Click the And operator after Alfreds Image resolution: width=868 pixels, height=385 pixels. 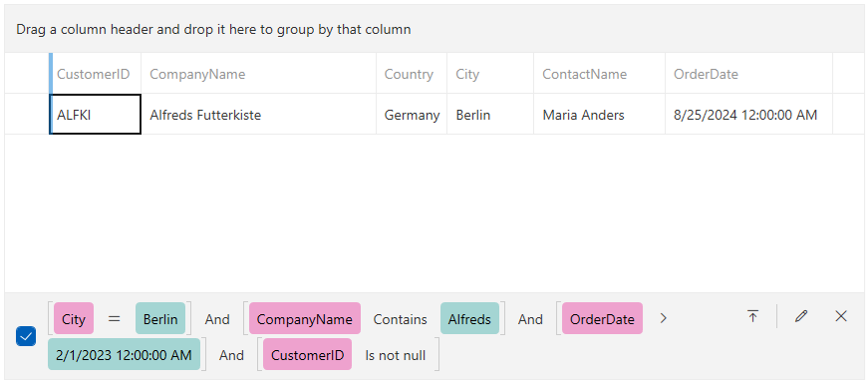(x=530, y=319)
